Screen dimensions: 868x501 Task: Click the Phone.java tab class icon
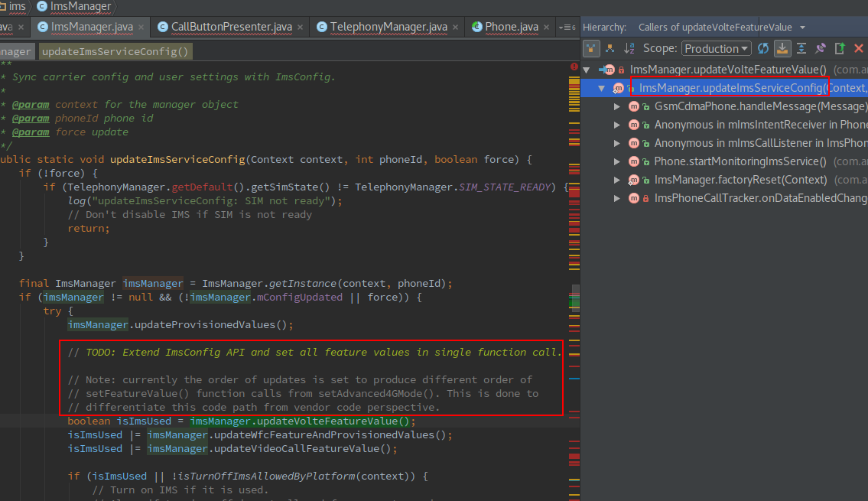476,27
